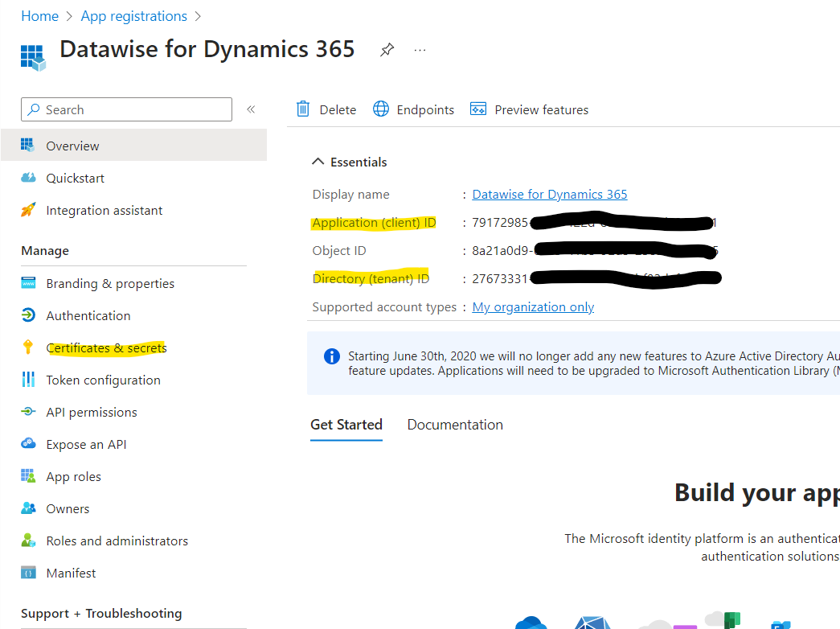Click the Object ID label
840x629 pixels.
coord(339,250)
